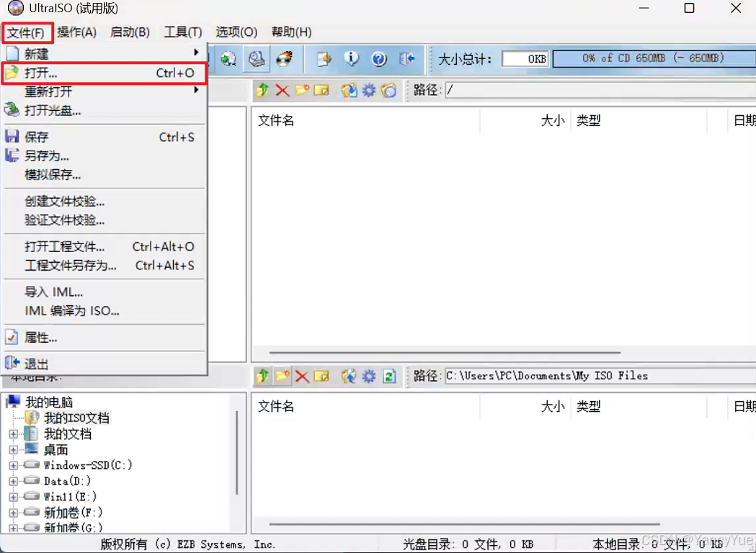Click the burn CD/DVD image flame icon
756x553 pixels.
click(x=285, y=59)
